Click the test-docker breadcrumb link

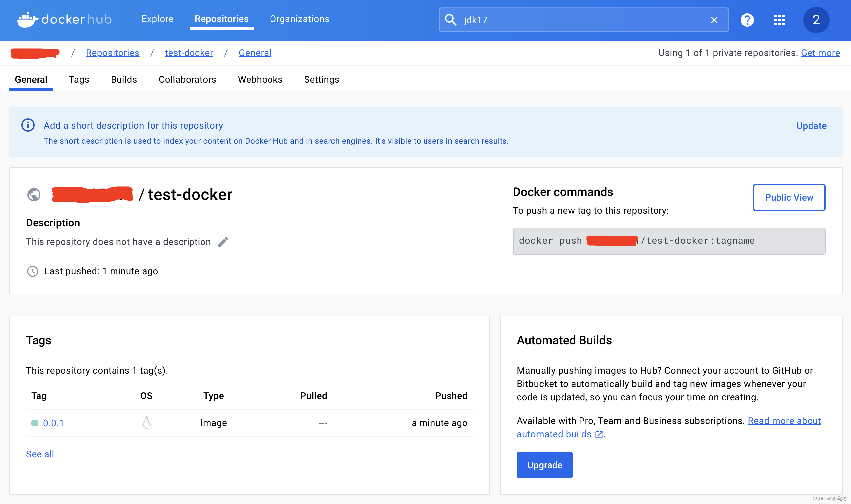click(x=189, y=53)
